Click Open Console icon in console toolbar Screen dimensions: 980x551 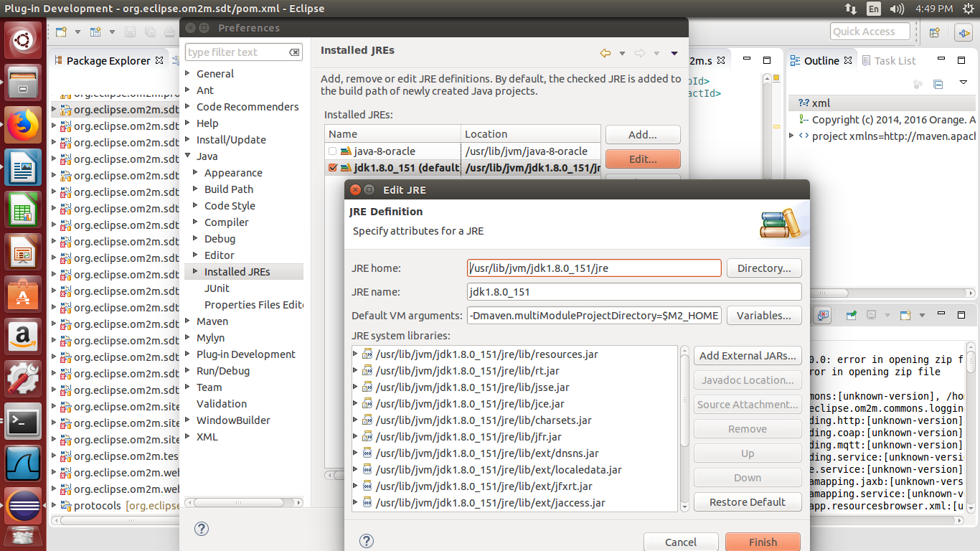905,315
